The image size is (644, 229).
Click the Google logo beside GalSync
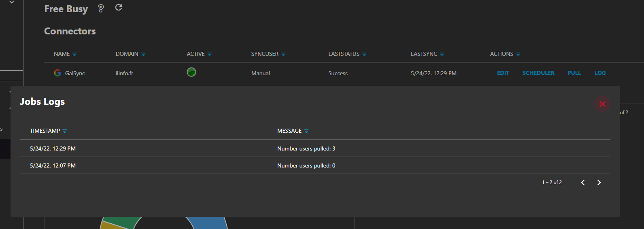pos(57,73)
